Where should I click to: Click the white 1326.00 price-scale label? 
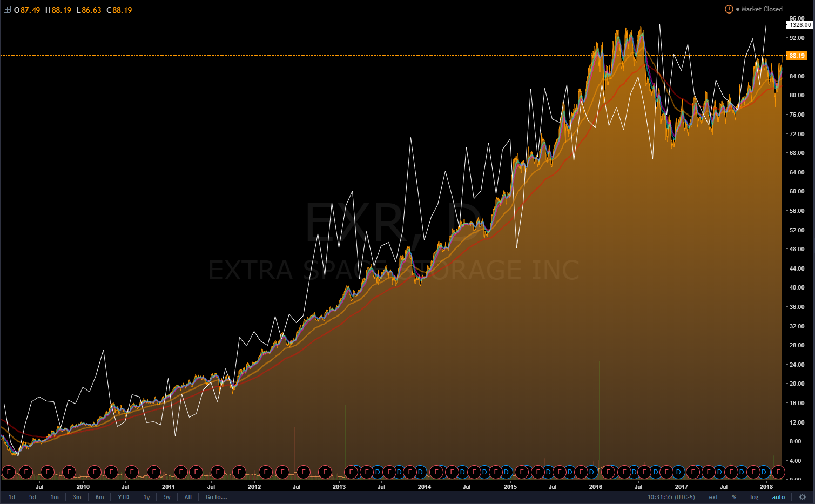click(799, 25)
